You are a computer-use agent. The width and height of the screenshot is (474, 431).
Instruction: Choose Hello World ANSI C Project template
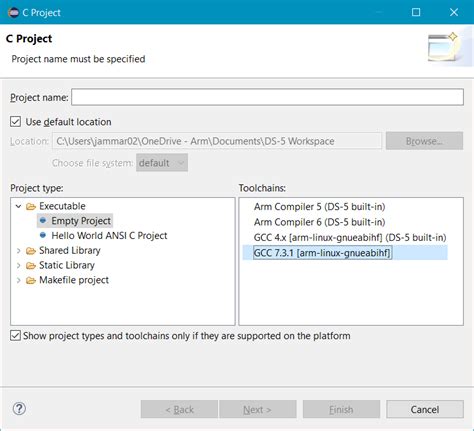click(x=109, y=235)
